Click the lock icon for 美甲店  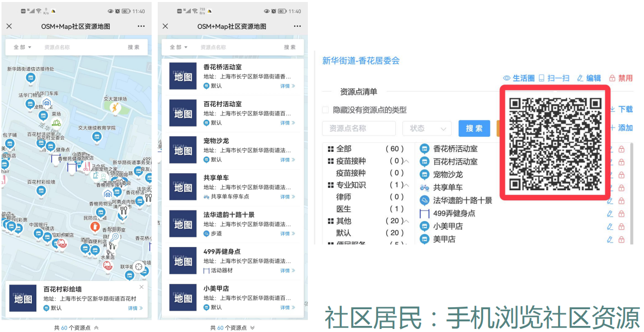(x=621, y=239)
